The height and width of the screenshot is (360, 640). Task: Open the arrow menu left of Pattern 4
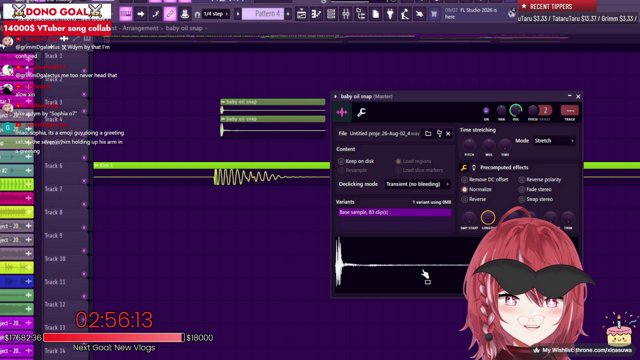coord(238,14)
